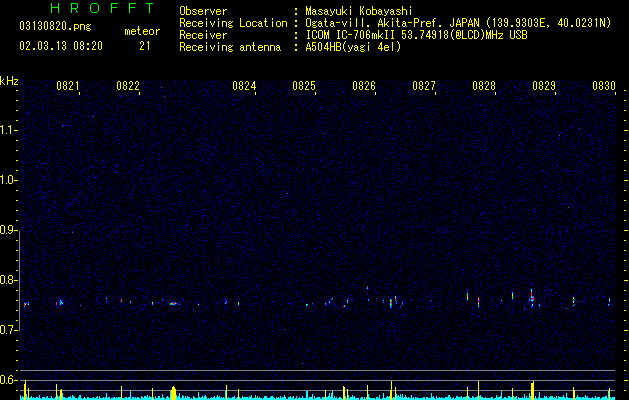Image resolution: width=629 pixels, height=400 pixels.
Task: Click the 0826 time marker
Action: (364, 86)
